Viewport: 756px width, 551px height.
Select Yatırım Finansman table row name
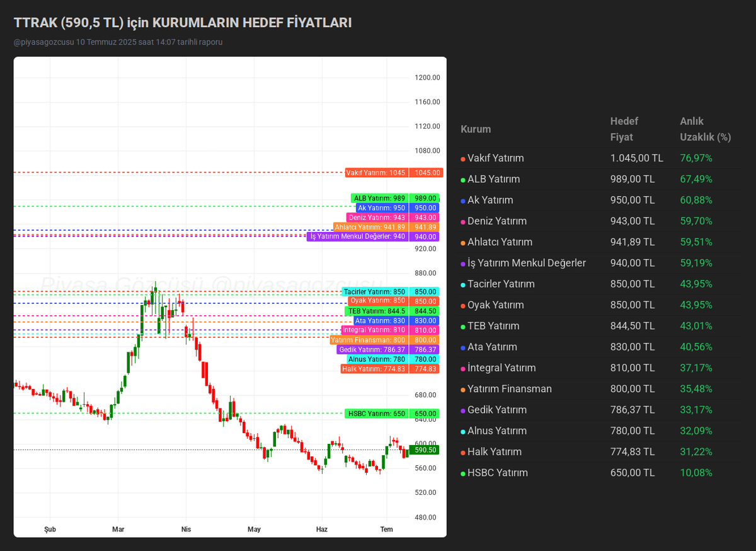point(510,389)
